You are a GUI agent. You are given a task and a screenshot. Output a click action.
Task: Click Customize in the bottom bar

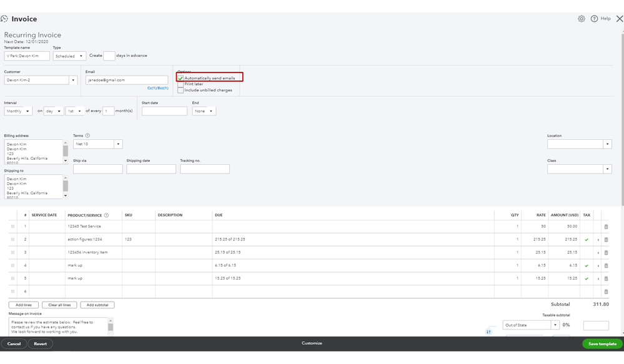(312, 343)
